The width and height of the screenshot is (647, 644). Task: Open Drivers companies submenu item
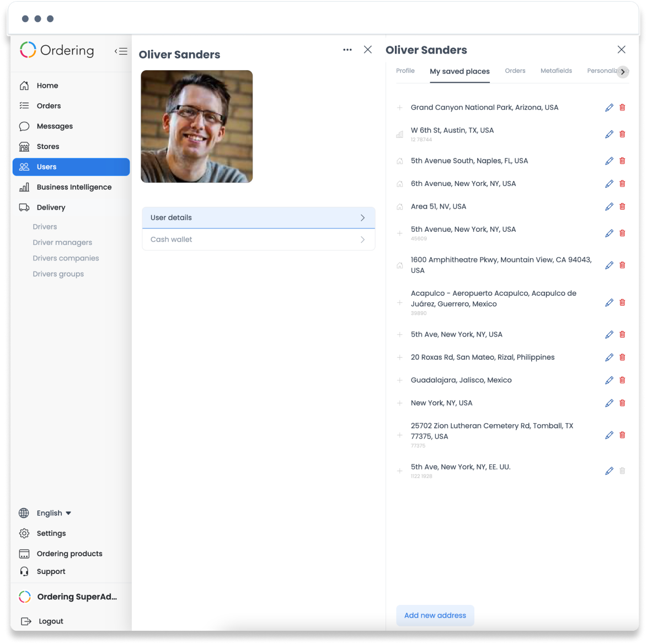(x=66, y=258)
